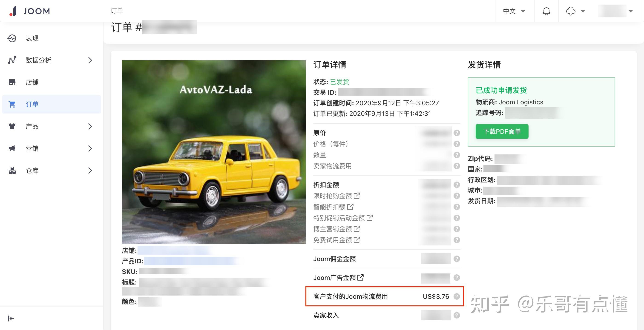This screenshot has width=644, height=330.
Task: Click the Joom logo
Action: (x=28, y=11)
